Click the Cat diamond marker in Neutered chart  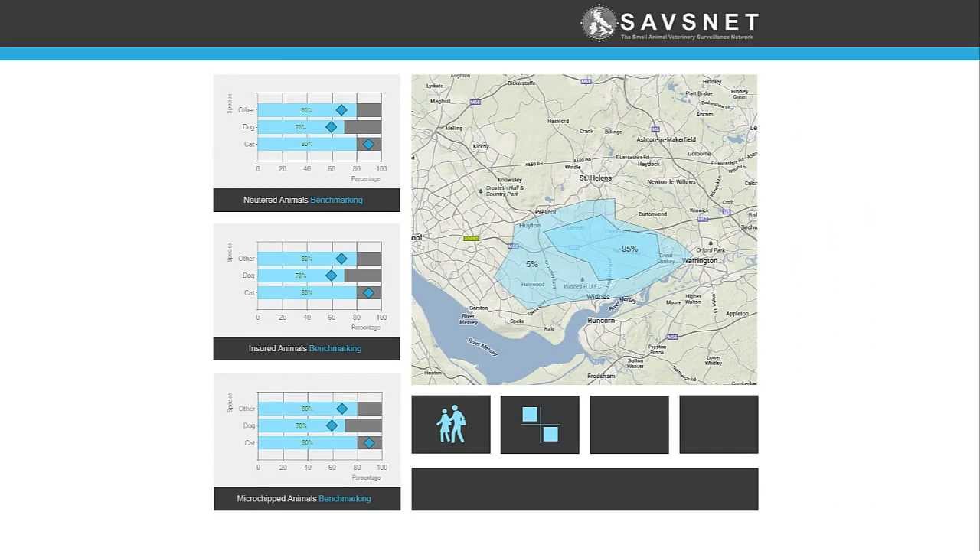click(368, 144)
